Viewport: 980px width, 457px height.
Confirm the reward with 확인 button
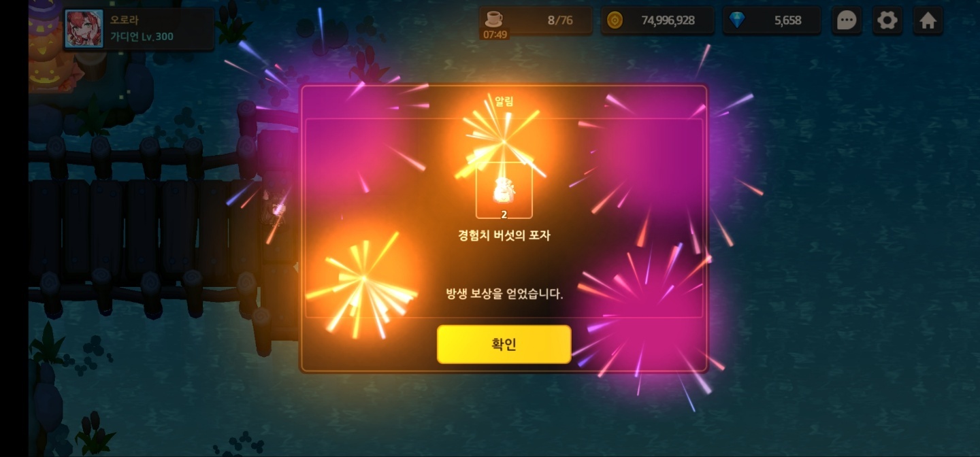[504, 344]
